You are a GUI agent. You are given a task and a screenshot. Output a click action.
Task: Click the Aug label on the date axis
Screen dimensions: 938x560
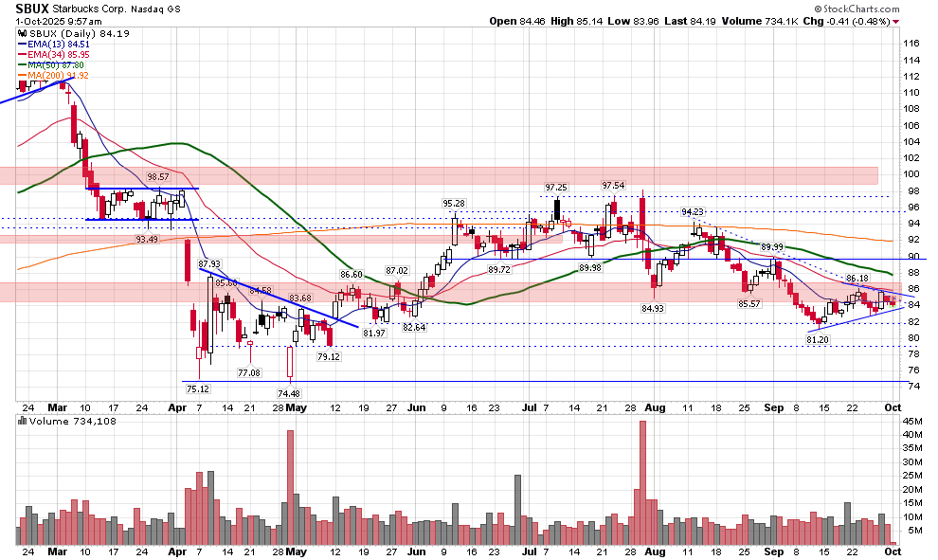[654, 406]
